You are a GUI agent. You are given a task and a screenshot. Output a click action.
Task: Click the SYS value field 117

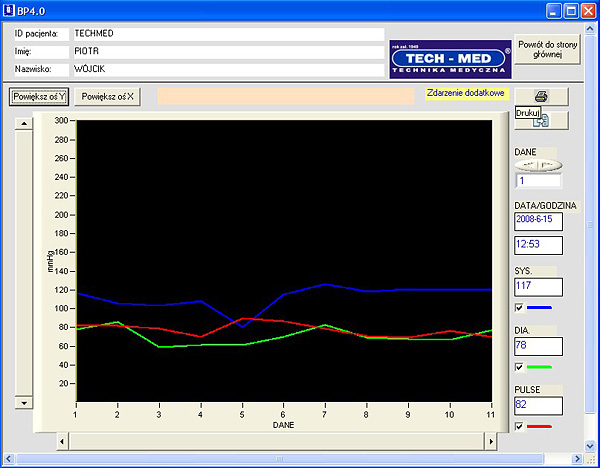[x=538, y=287]
